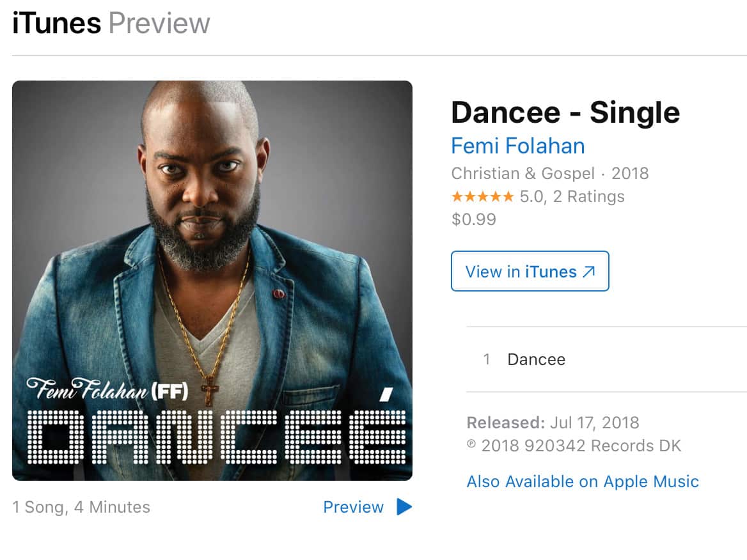Click the five orange star rating icons
Image resolution: width=747 pixels, height=560 pixels.
pyautogui.click(x=483, y=196)
